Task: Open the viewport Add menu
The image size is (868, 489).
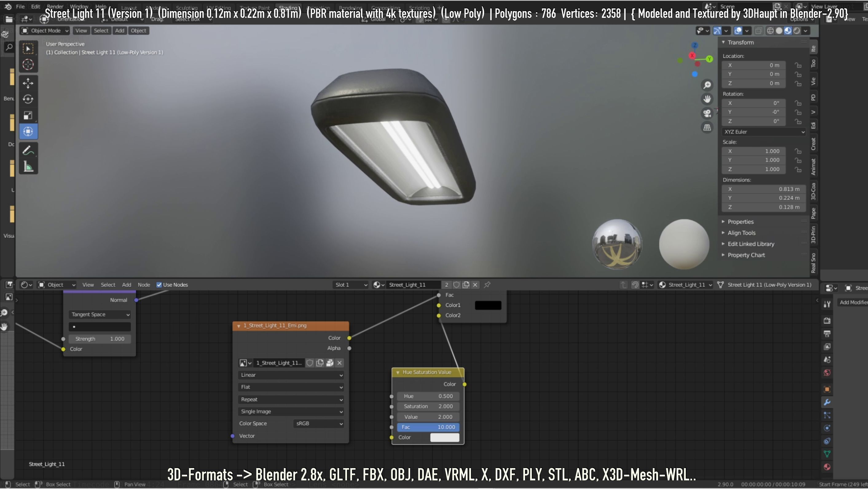Action: [120, 31]
